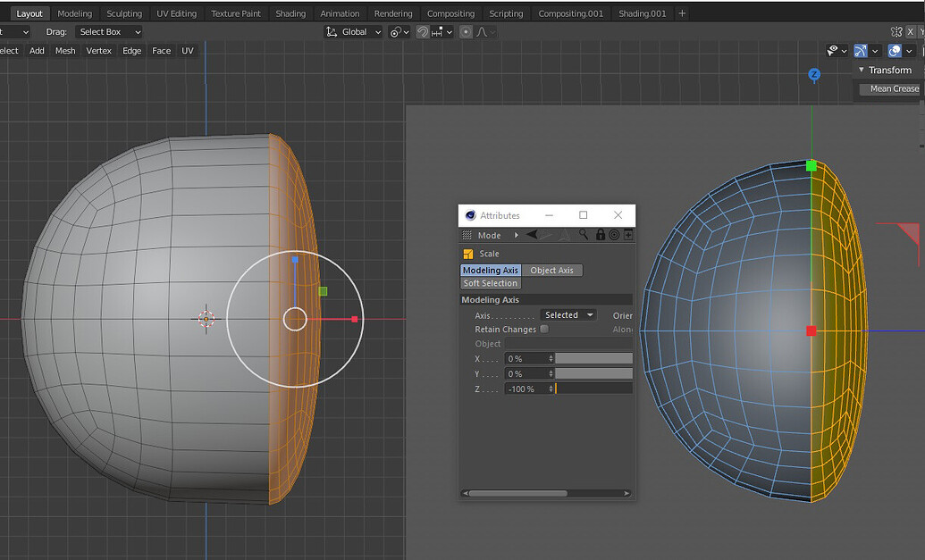This screenshot has width=925, height=560.
Task: Click the up arrow in Attributes
Action: click(565, 235)
